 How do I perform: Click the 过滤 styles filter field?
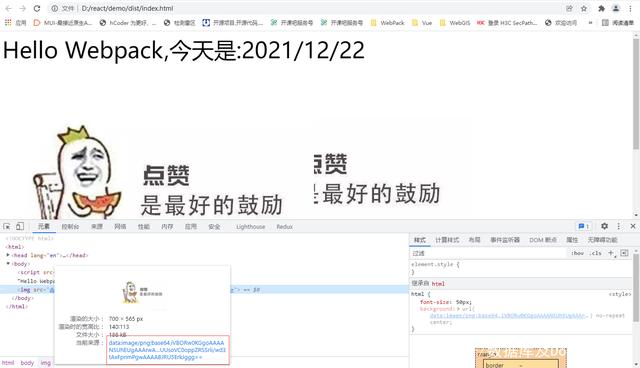click(489, 253)
